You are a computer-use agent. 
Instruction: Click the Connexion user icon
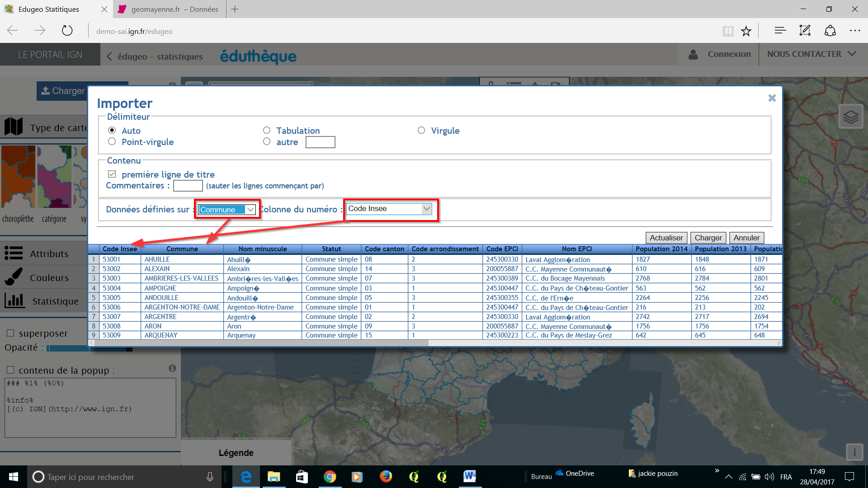coord(693,54)
